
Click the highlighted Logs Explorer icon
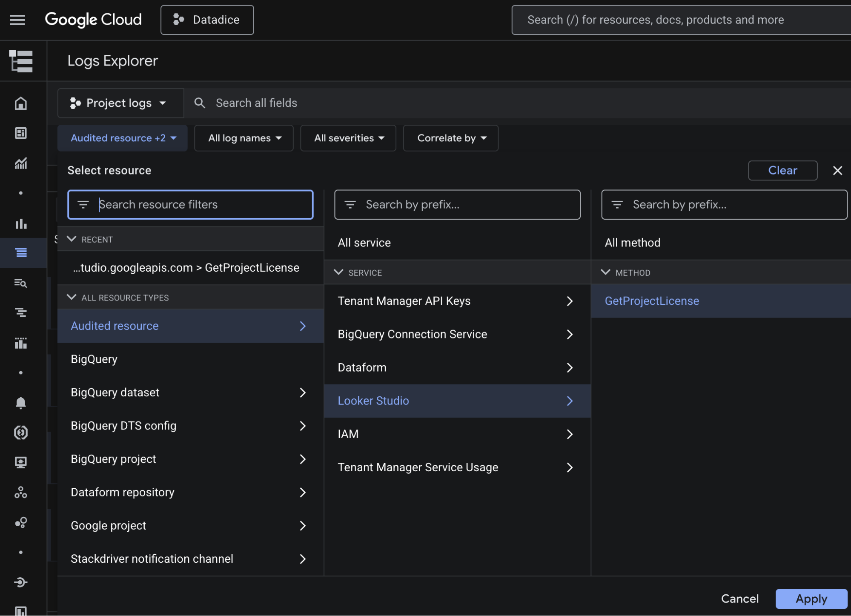point(20,252)
